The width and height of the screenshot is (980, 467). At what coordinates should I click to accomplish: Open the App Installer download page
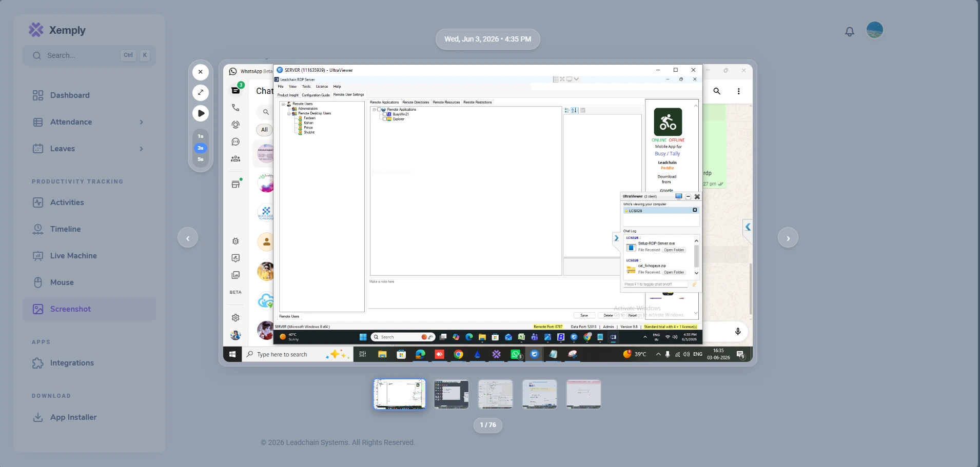click(x=89, y=417)
